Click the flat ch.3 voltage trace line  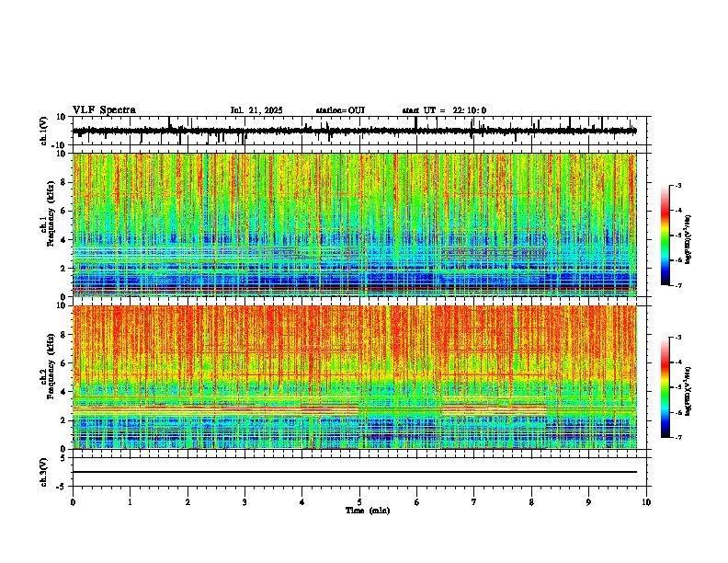click(x=355, y=472)
